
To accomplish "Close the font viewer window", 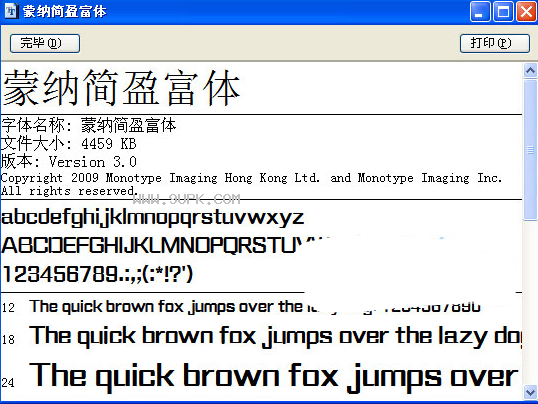I will pyautogui.click(x=526, y=12).
